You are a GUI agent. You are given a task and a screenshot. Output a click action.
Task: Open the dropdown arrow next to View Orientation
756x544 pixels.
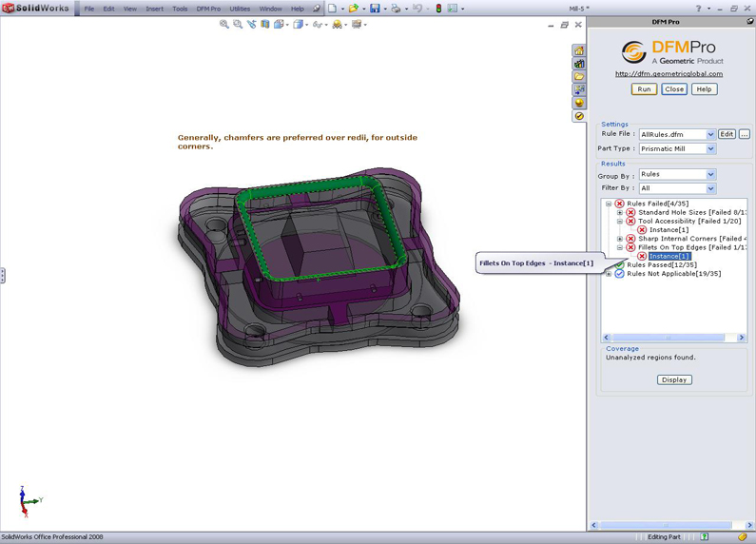[x=288, y=25]
